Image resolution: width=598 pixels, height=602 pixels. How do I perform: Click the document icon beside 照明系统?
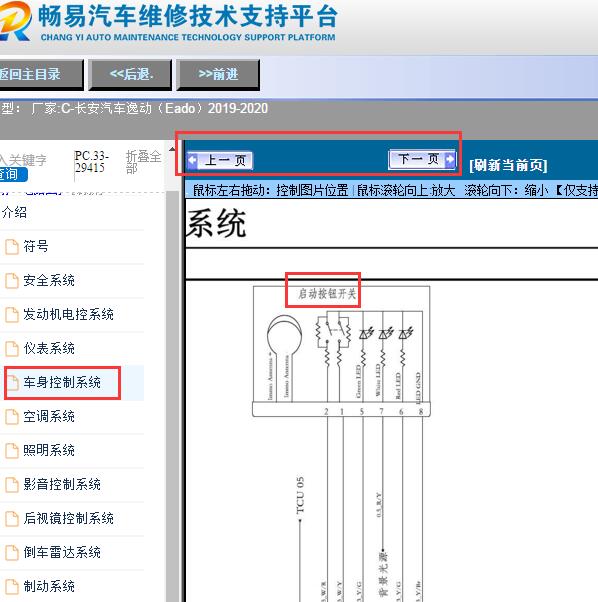pos(12,451)
